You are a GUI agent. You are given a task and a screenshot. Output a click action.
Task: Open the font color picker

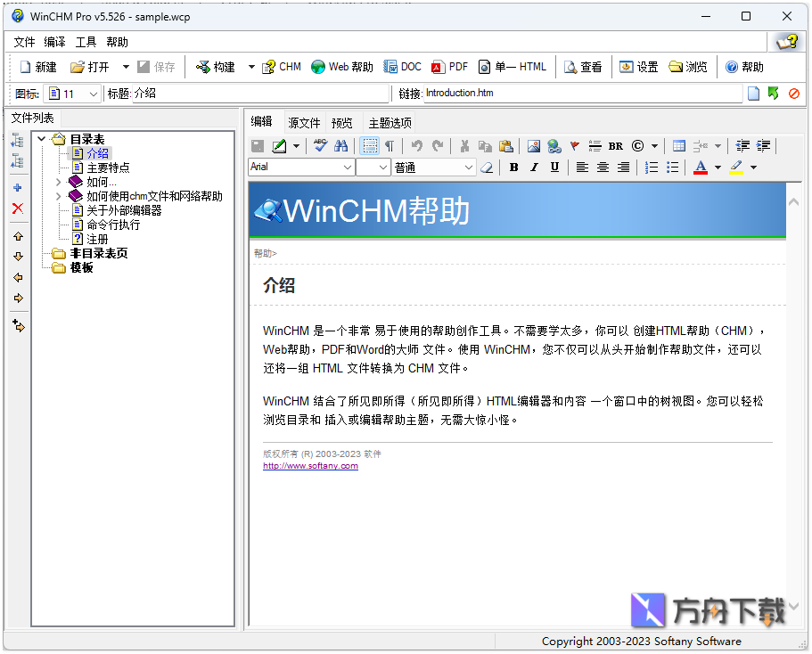[x=700, y=167]
